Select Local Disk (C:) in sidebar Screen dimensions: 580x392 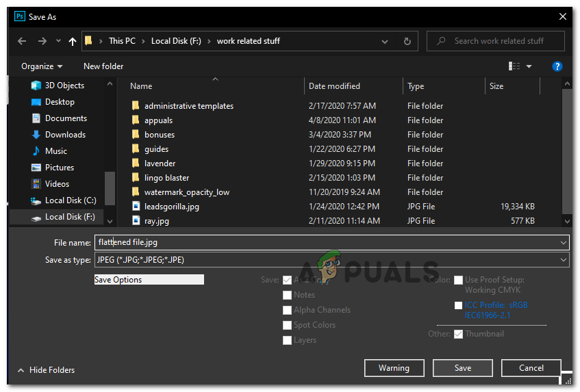pyautogui.click(x=63, y=200)
